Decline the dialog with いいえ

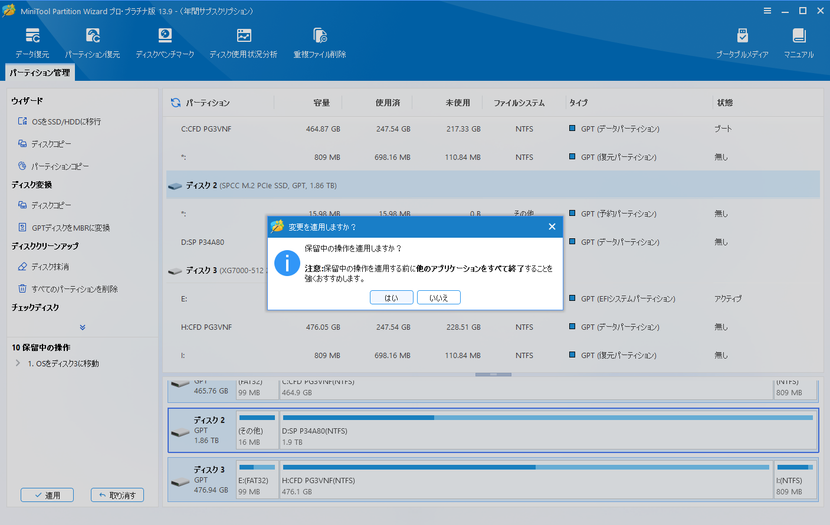point(438,298)
